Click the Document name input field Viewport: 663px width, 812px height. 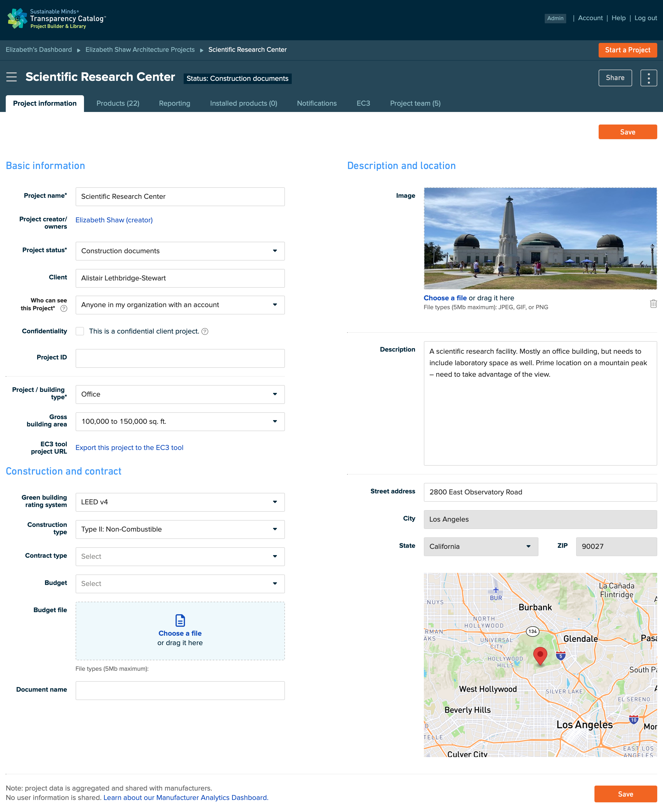180,691
